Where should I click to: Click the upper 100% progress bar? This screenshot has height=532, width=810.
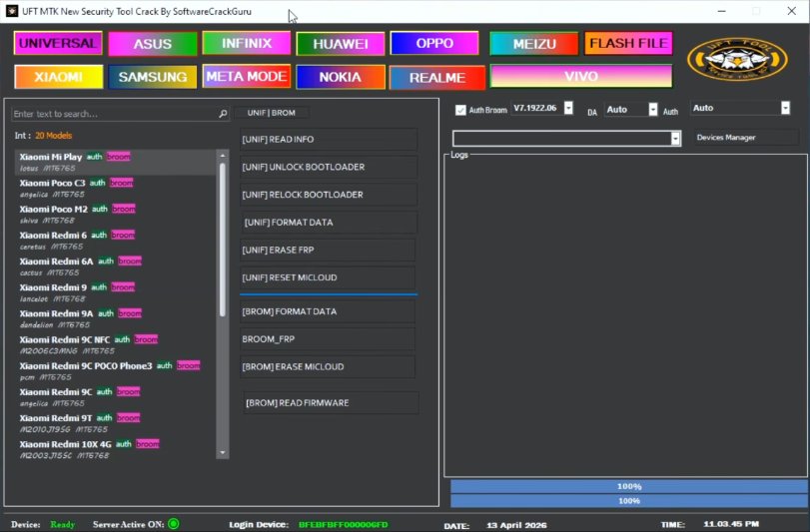point(628,487)
